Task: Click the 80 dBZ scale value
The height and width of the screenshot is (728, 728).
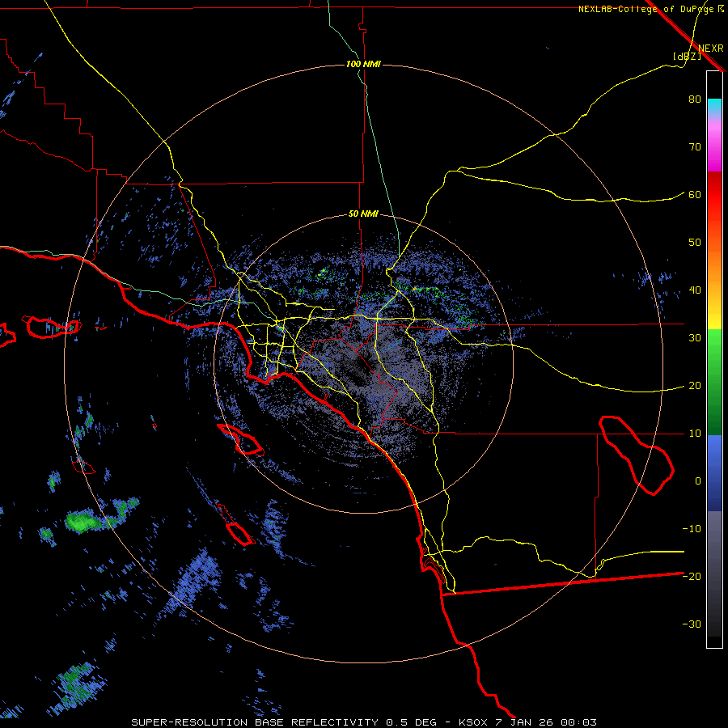Action: click(695, 99)
